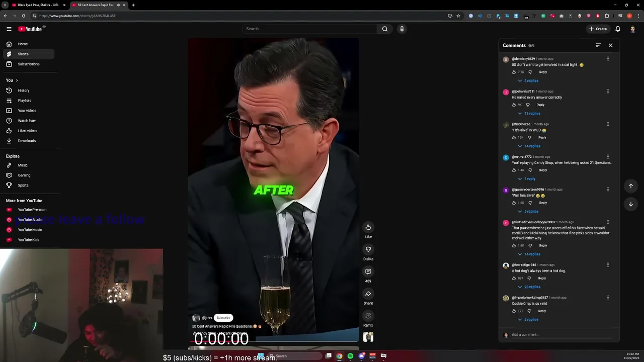Dislike the @dennisny6439 comment
644x362 pixels.
[x=530, y=72]
